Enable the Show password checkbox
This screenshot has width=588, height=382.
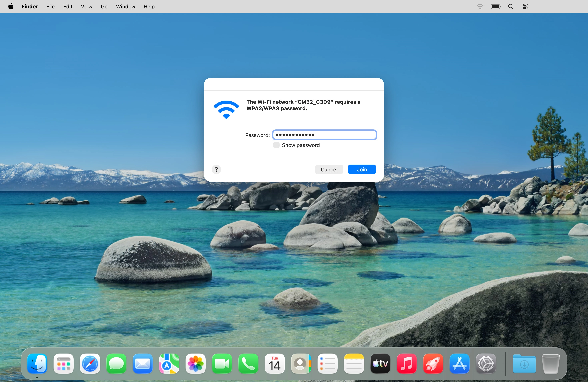276,145
